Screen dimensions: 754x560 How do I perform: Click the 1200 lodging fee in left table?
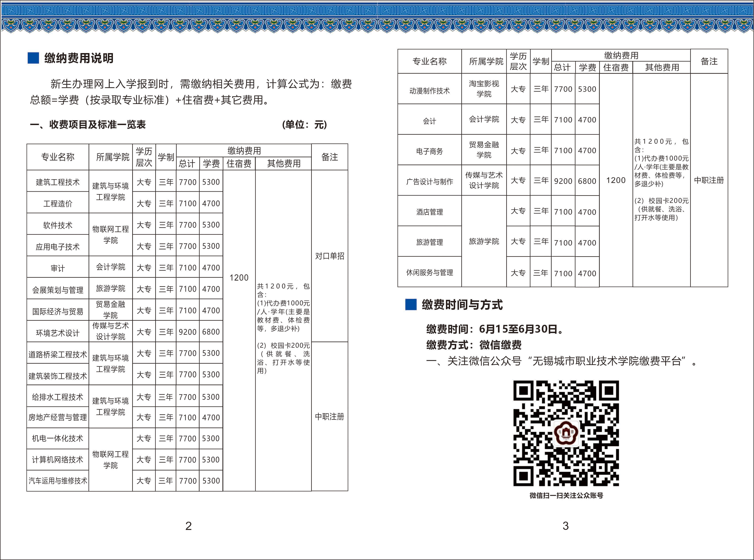(239, 278)
